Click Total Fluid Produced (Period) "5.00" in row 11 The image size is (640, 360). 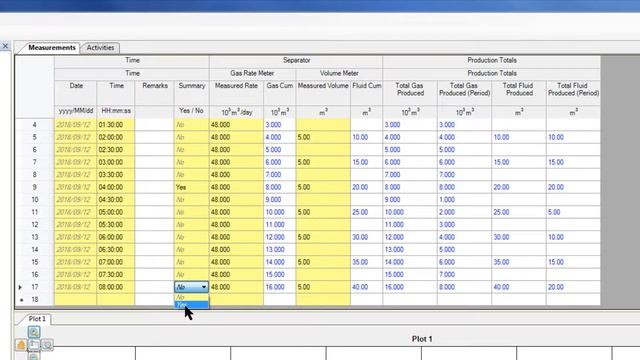pyautogui.click(x=573, y=212)
